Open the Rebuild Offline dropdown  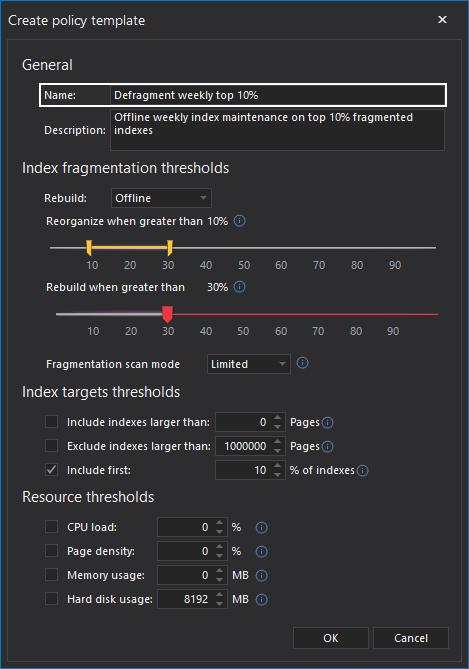[161, 198]
